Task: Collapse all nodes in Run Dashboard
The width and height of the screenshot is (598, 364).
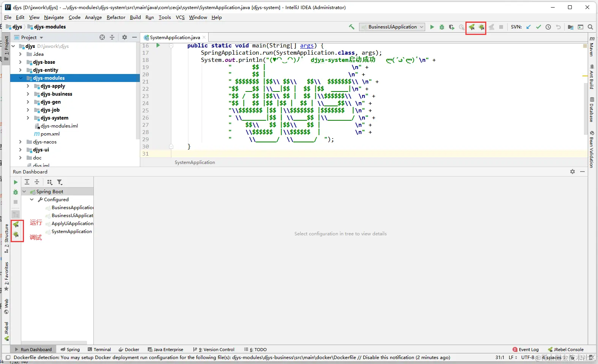Action: click(37, 182)
